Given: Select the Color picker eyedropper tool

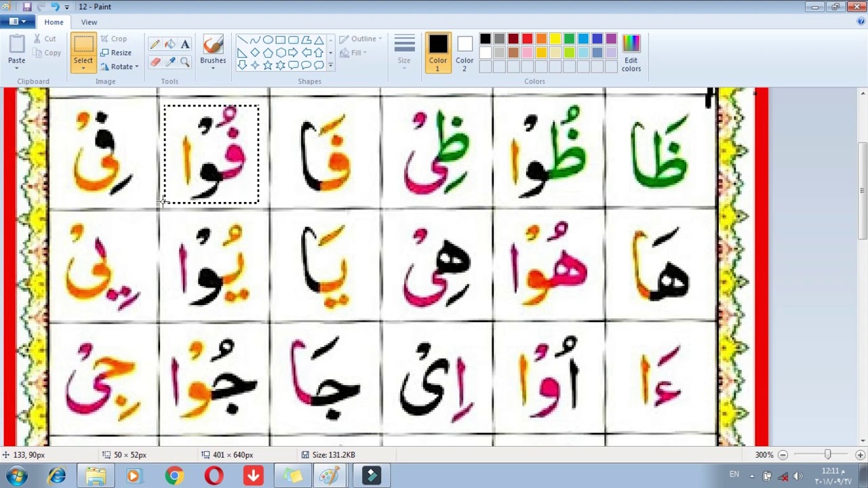Looking at the screenshot, I should tap(170, 62).
